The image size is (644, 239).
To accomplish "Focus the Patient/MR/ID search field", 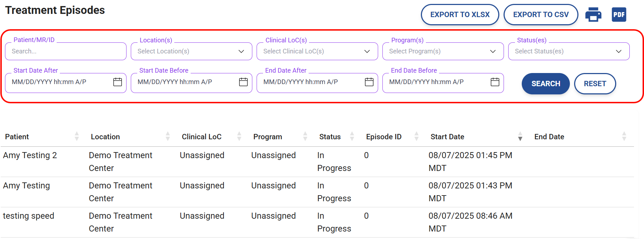I will [66, 51].
